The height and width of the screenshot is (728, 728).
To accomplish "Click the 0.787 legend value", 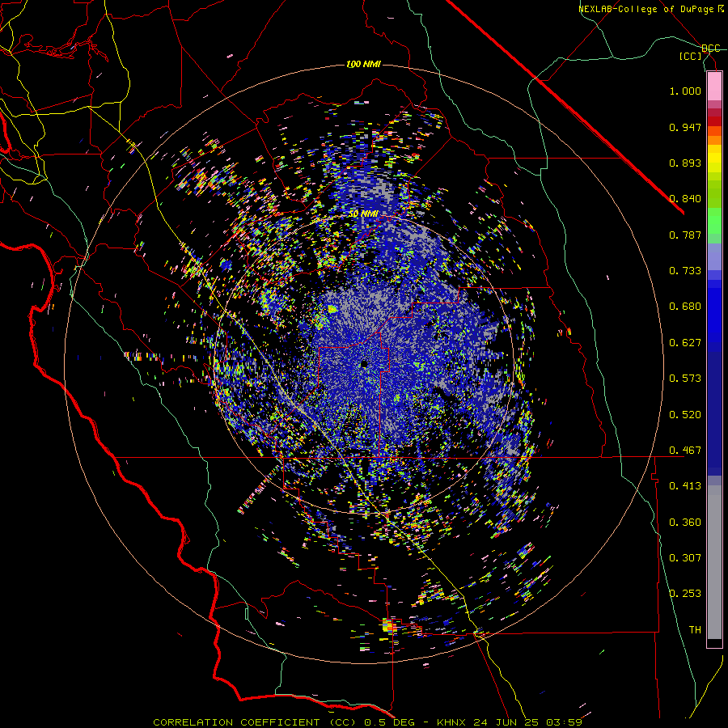I will 685,235.
